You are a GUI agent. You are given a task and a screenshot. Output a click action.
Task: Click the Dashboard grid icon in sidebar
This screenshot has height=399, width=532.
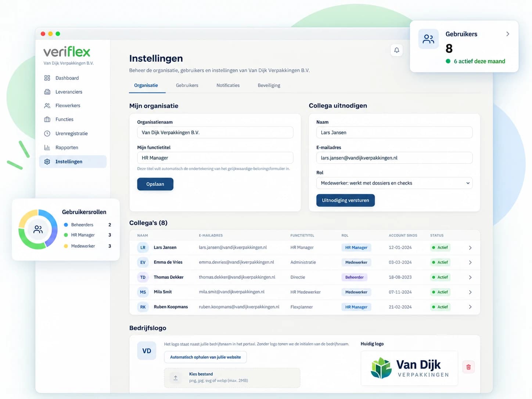(47, 78)
